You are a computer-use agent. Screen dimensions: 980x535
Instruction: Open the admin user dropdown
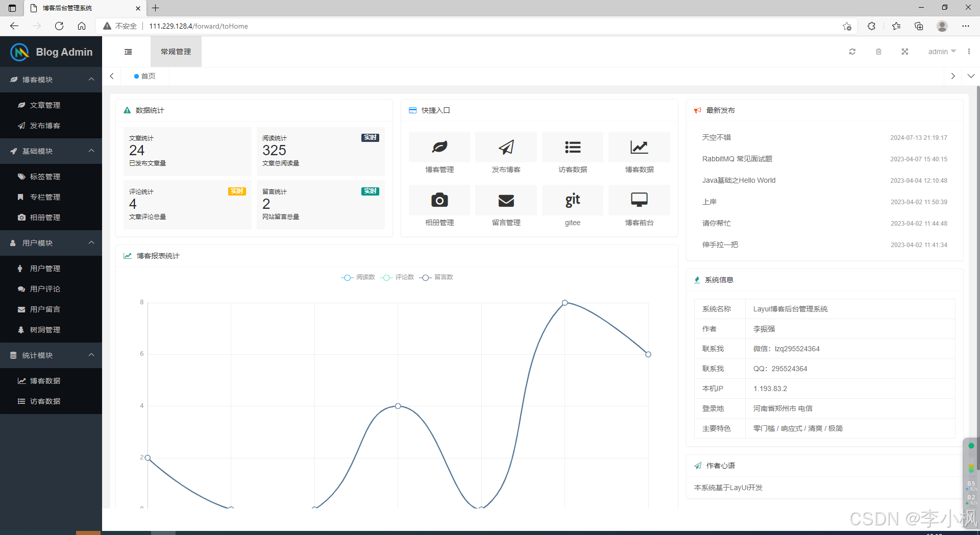pos(942,52)
